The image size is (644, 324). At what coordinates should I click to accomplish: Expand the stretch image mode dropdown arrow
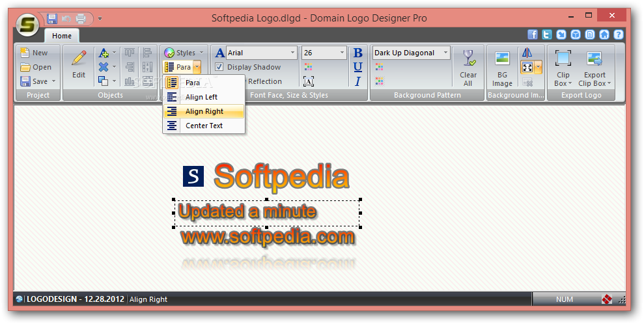click(x=538, y=67)
